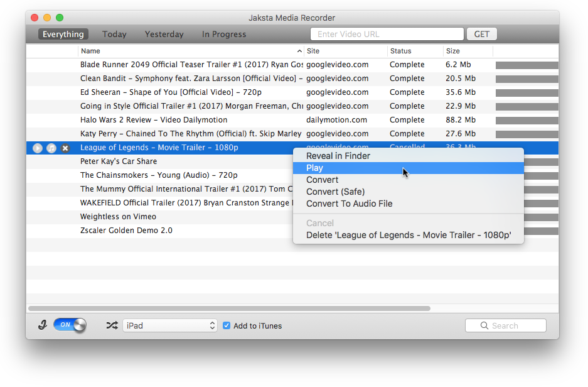Uncheck the Add to iTunes checkbox
588x387 pixels.
pyautogui.click(x=227, y=325)
